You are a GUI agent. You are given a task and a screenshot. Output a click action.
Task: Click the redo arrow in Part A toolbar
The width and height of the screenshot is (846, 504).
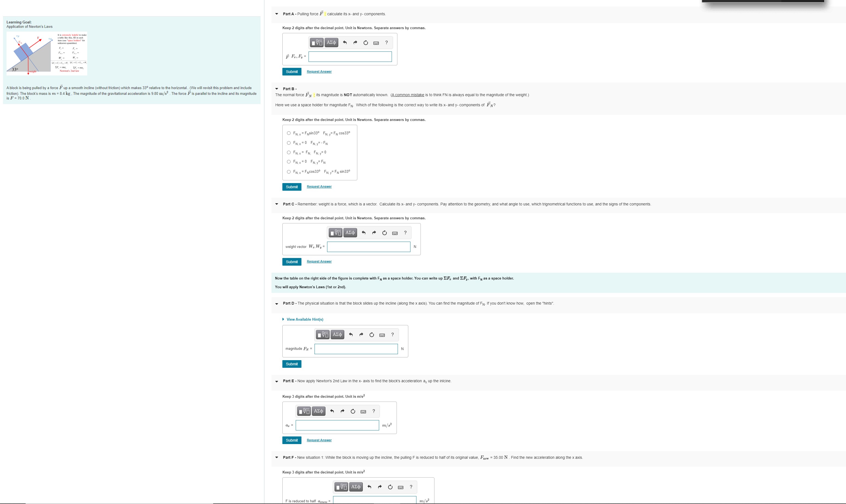pyautogui.click(x=355, y=42)
